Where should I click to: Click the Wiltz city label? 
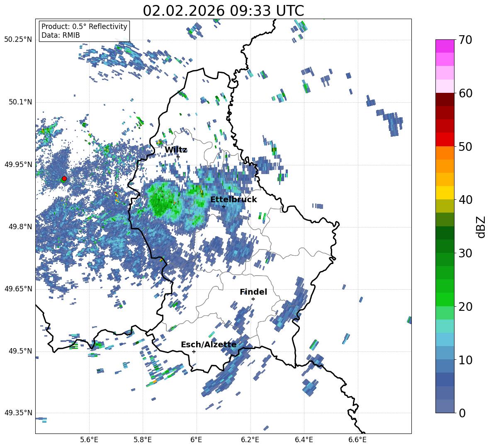(176, 150)
